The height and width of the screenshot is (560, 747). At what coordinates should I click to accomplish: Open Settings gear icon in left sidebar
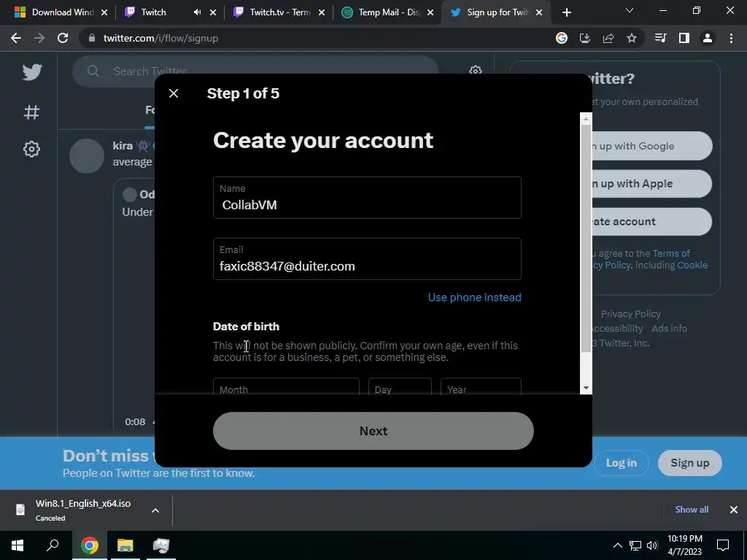coord(31,149)
